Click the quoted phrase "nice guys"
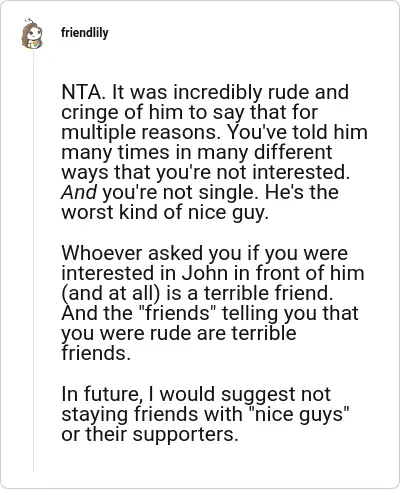Image resolution: width=400 pixels, height=489 pixels. point(299,415)
